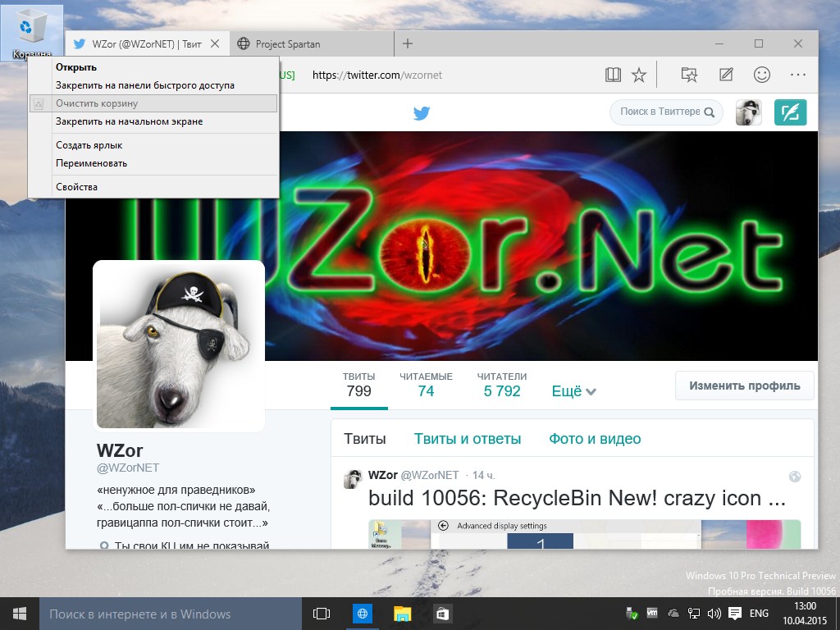Viewport: 840px width, 630px height.
Task: Open the Favorites hub icon
Action: tap(689, 75)
